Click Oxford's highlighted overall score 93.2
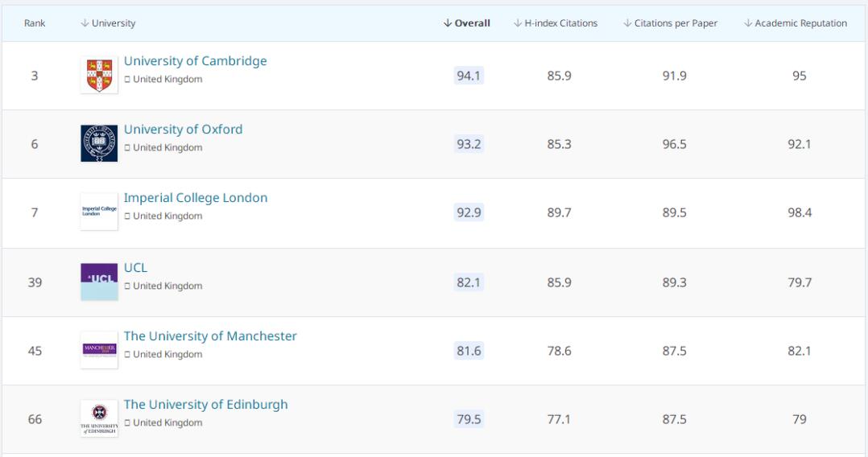Viewport: 868px width, 457px height. tap(469, 145)
